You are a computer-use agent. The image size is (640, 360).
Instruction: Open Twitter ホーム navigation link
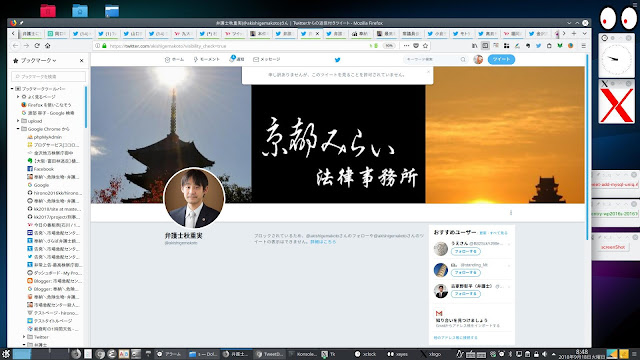click(x=174, y=60)
